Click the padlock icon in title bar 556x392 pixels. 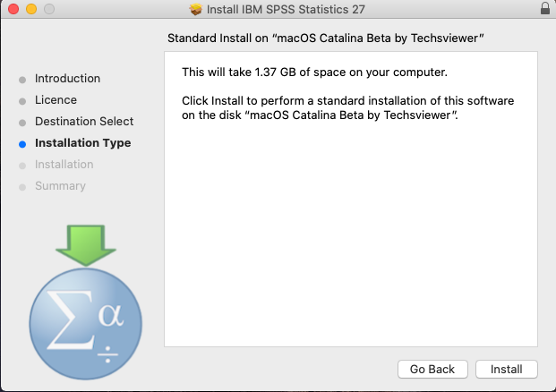point(545,9)
